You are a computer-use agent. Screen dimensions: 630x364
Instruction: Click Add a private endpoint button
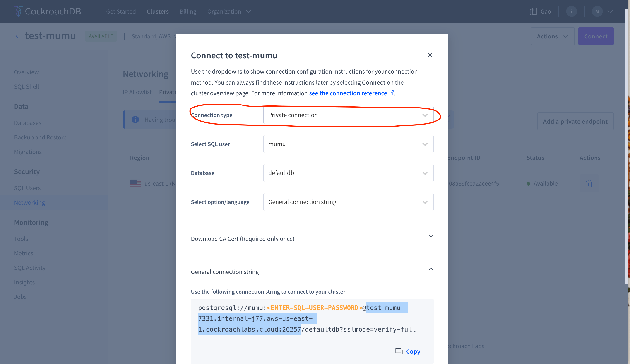coord(575,121)
